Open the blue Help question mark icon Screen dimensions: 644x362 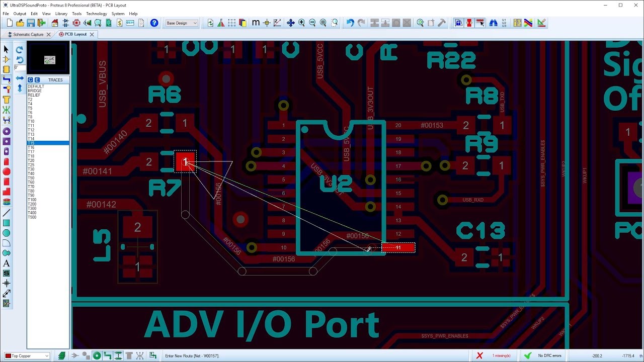pyautogui.click(x=154, y=23)
